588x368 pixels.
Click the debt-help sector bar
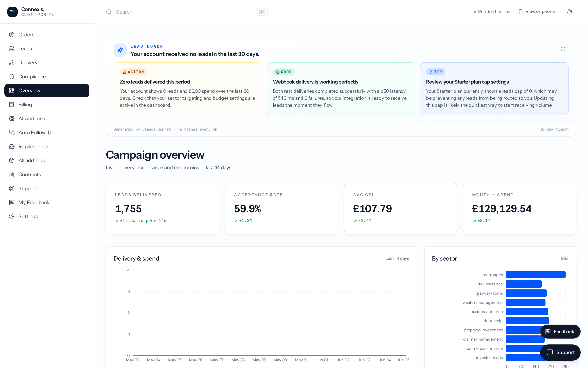tap(527, 321)
